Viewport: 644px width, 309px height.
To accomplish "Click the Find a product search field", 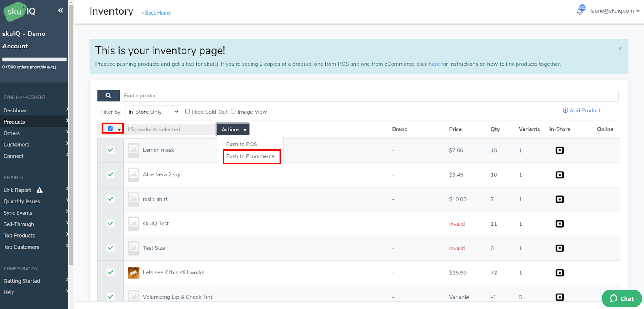I will (x=369, y=95).
